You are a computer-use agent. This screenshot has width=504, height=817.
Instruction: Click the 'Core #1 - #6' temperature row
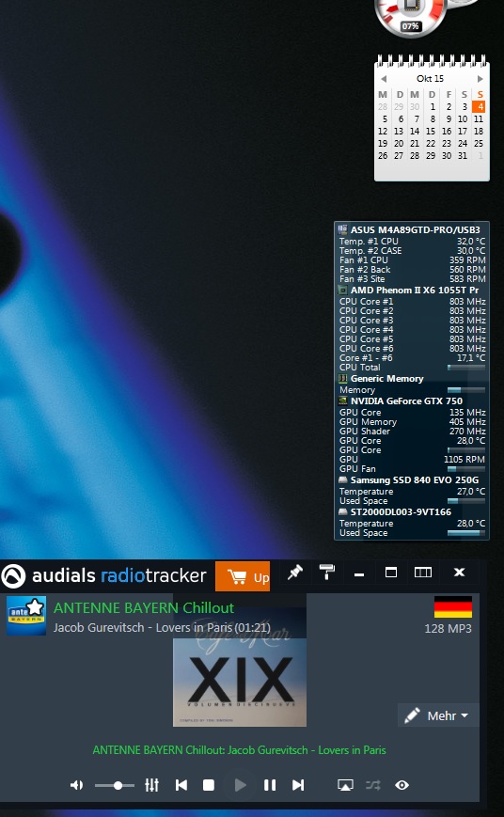point(412,357)
